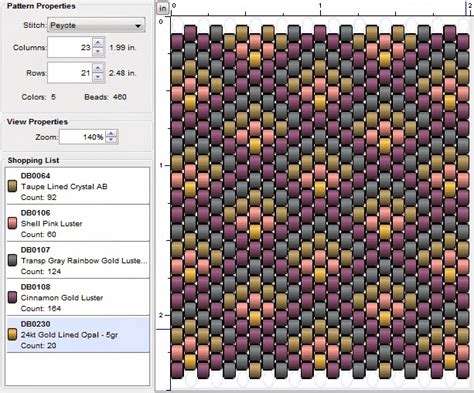Image resolution: width=474 pixels, height=393 pixels.
Task: Open the Stitch dropdown showing Peyote
Action: [96, 25]
